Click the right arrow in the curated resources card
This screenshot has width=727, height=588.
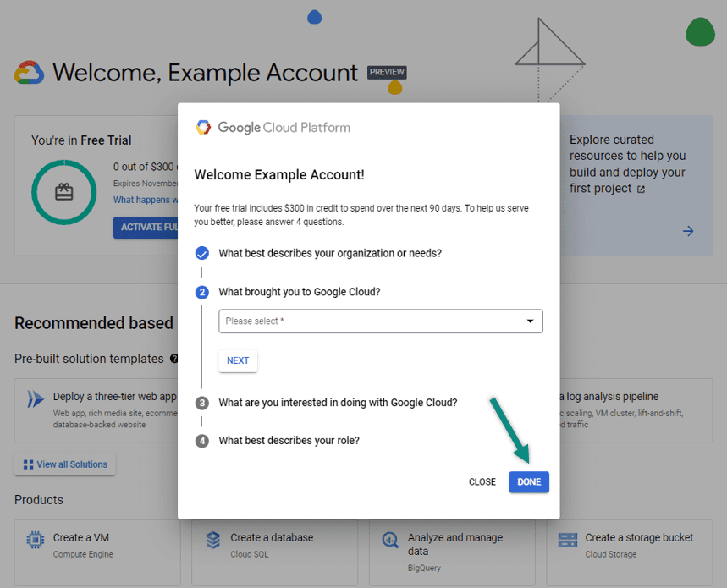(x=688, y=231)
